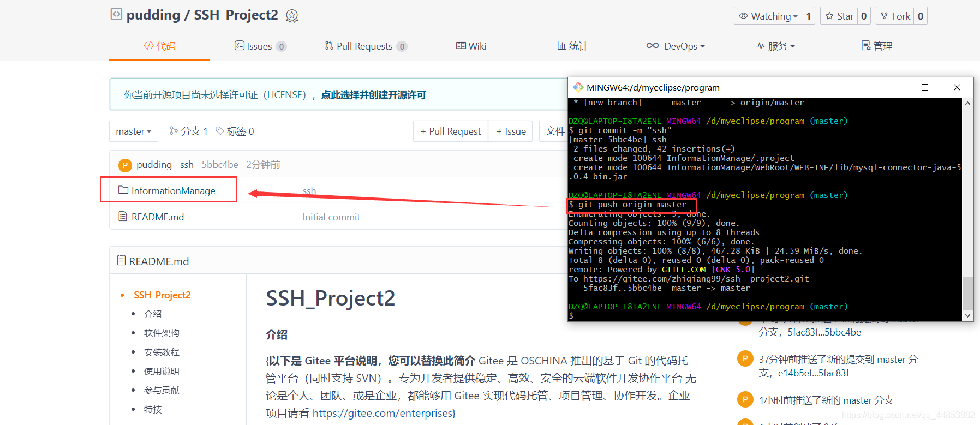Jump to 特技 section in outline
Screen dimensions: 980x425
click(x=153, y=409)
